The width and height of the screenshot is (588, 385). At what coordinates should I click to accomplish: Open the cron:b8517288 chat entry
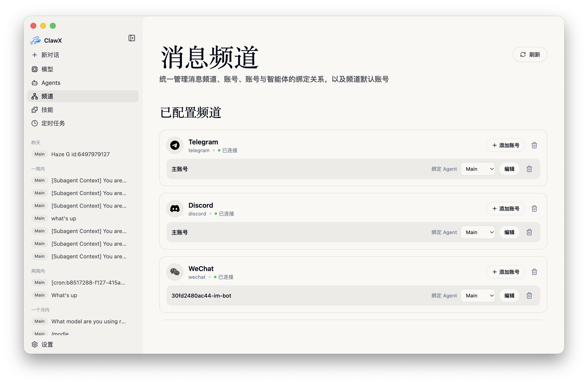point(83,282)
